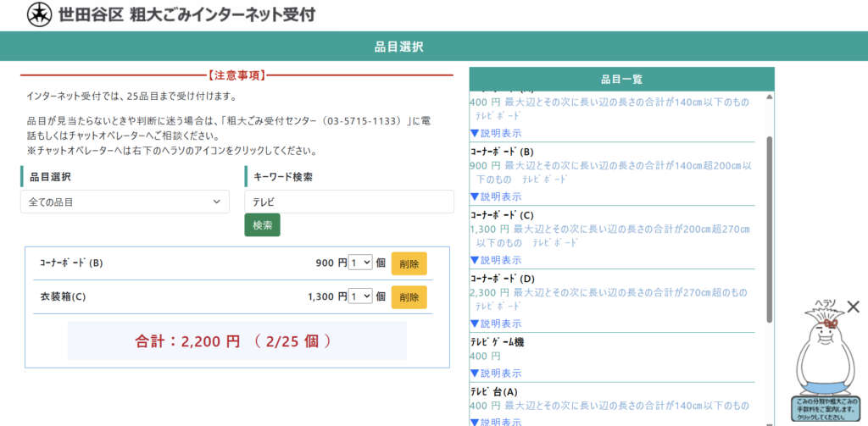Expand 説明表示 under コーナーボード(B) in list

[496, 196]
